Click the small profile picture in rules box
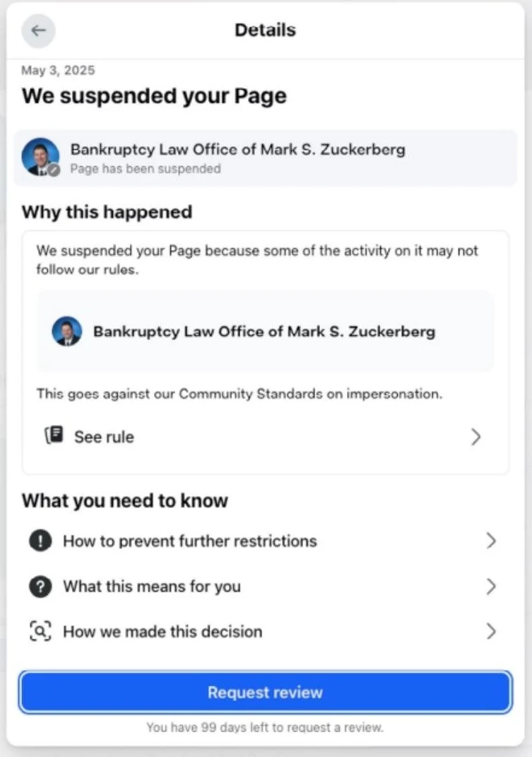532x757 pixels. 66,331
